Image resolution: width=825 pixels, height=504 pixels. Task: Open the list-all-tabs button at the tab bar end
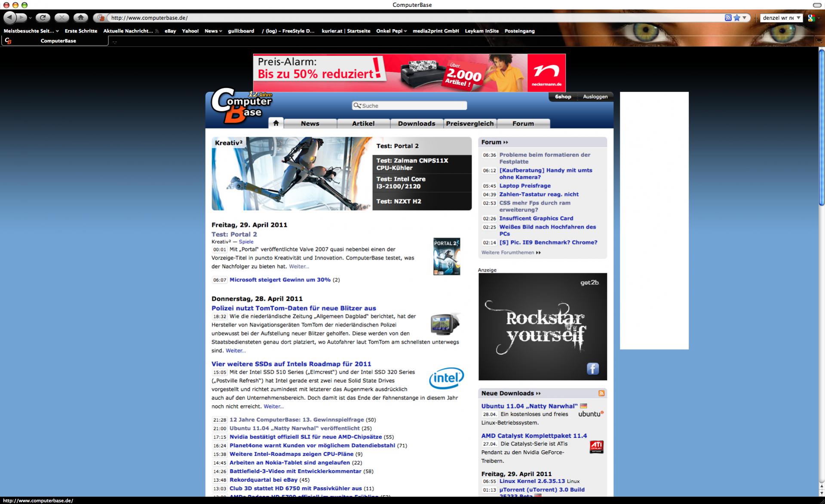coord(819,40)
